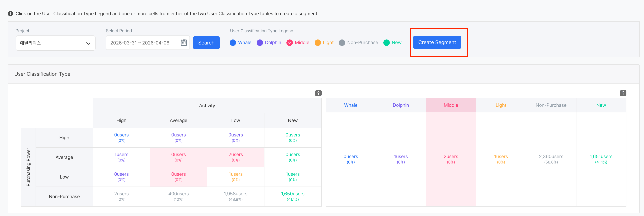
Task: Toggle the New legend circle
Action: 386,43
